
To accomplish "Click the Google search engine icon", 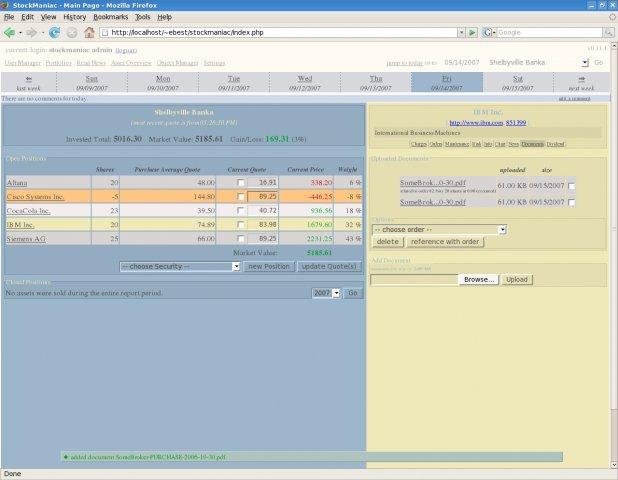I will click(488, 33).
